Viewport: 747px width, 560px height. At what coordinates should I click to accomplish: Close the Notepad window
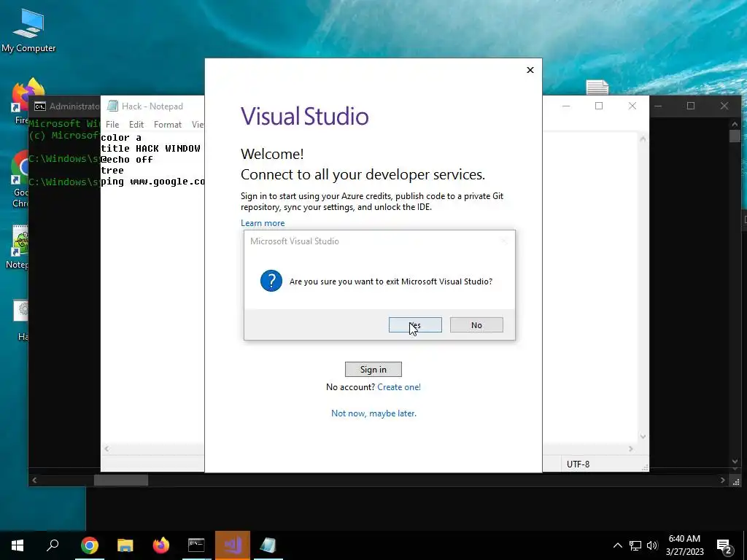[x=632, y=106]
